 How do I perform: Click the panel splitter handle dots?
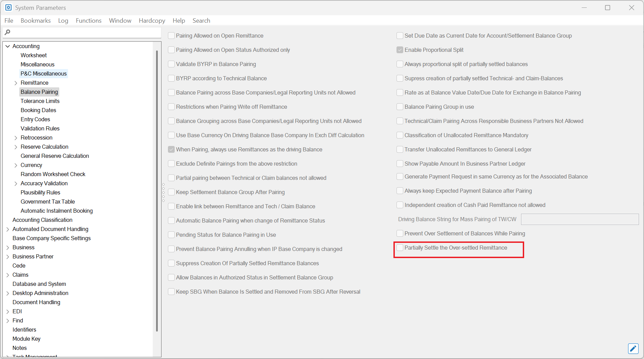pos(163,192)
